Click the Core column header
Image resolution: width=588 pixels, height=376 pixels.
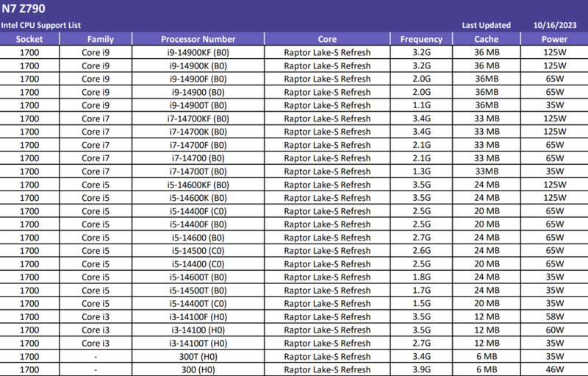tap(327, 39)
